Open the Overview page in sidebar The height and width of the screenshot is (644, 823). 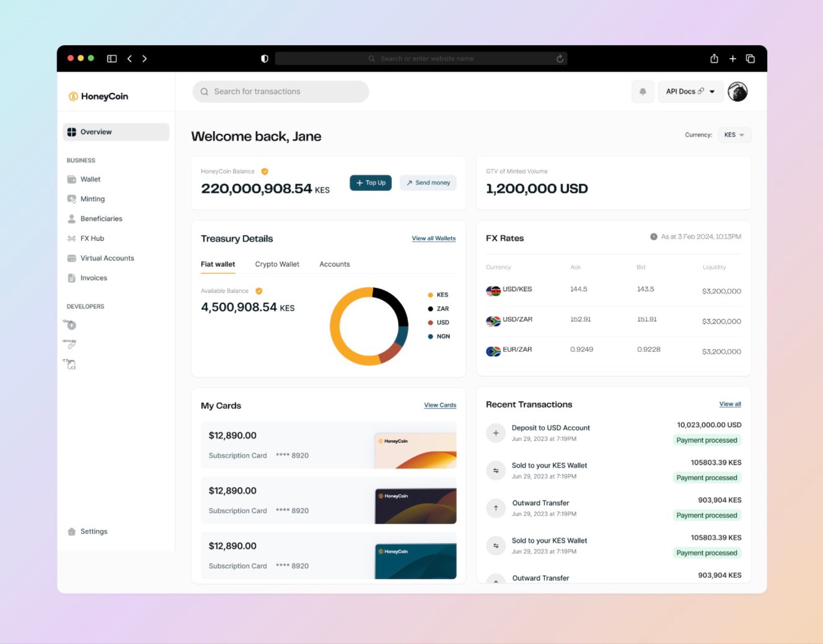[116, 132]
